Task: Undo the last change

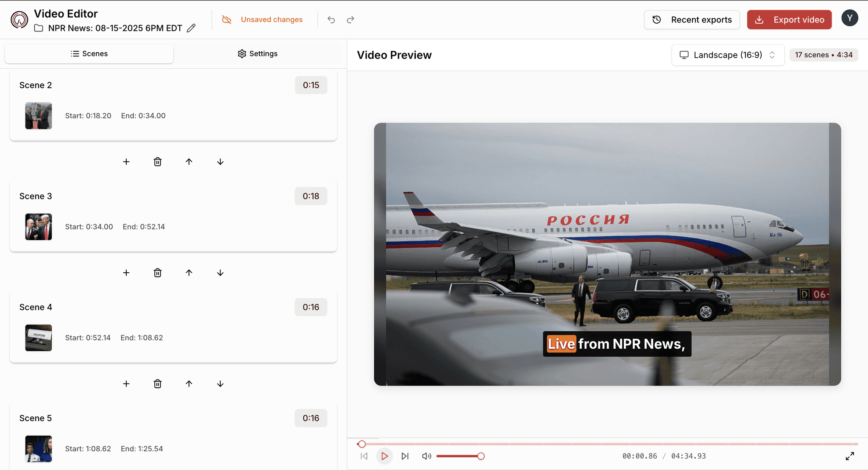Action: pyautogui.click(x=331, y=20)
